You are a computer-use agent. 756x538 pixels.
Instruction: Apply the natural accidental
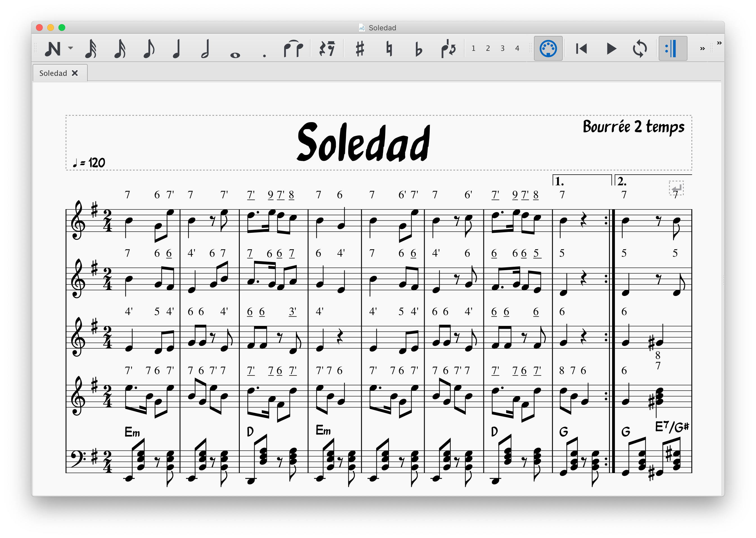(x=389, y=49)
